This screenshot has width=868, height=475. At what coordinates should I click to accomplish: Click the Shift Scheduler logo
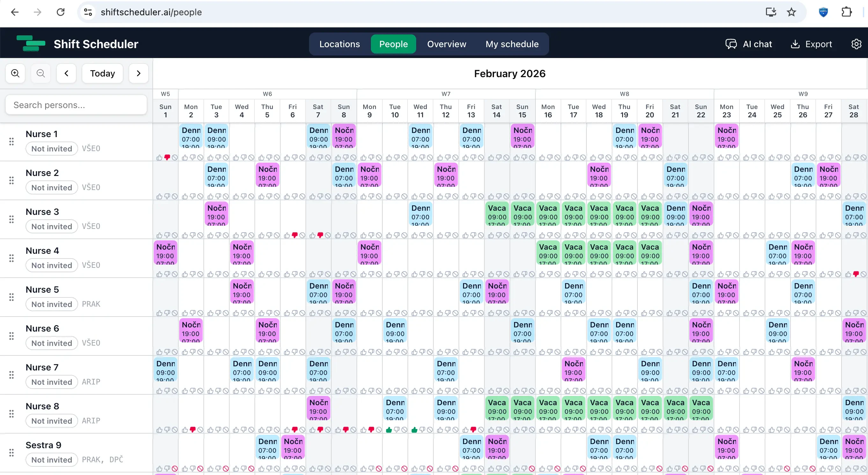[x=31, y=43]
